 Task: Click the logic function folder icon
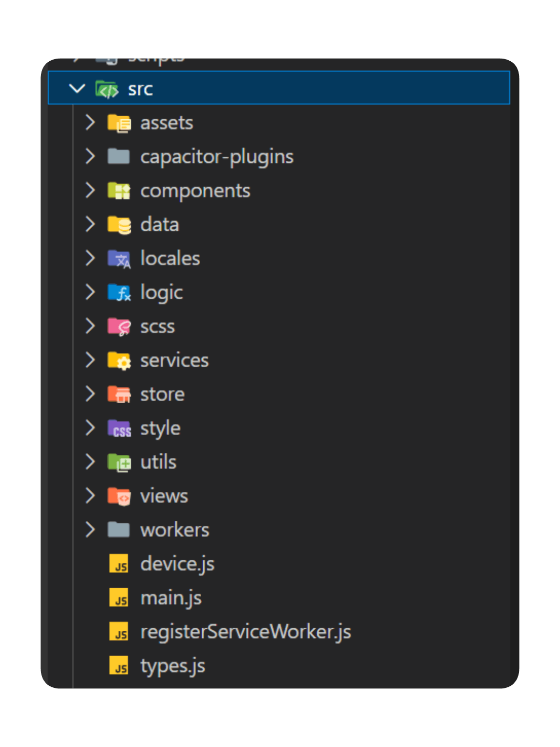coord(119,292)
